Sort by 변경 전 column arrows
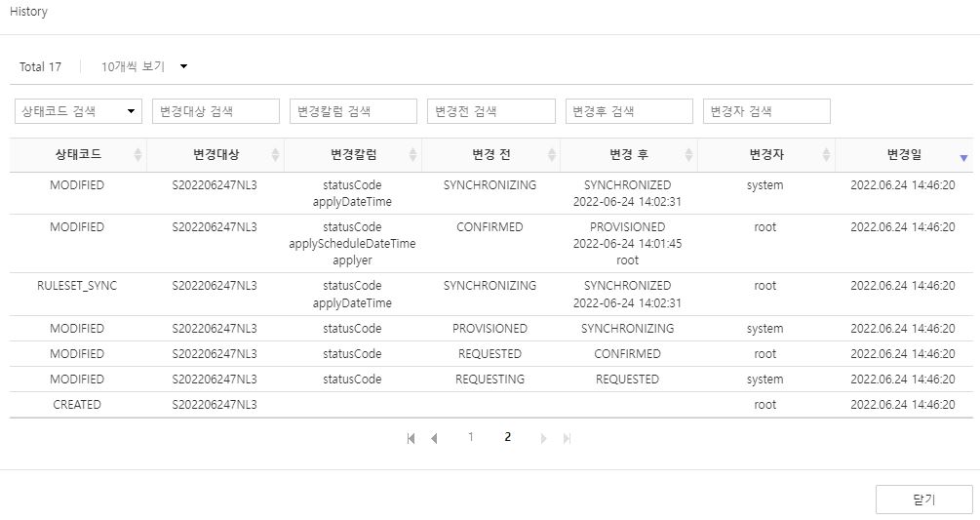This screenshot has width=980, height=520. click(x=552, y=155)
